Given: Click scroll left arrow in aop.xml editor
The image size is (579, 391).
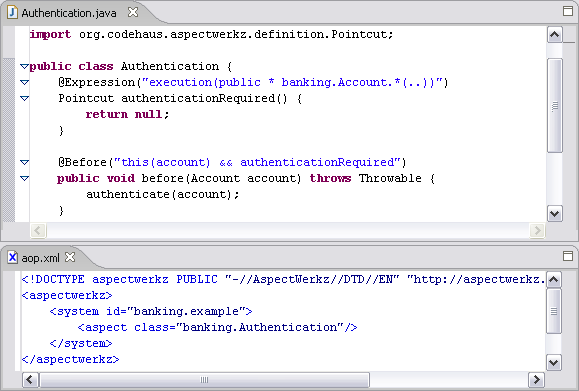Looking at the screenshot, I should (x=30, y=380).
